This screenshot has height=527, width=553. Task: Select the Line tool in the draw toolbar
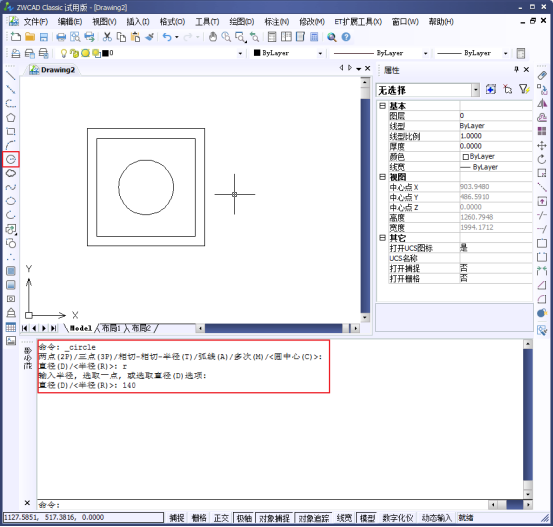tap(11, 75)
